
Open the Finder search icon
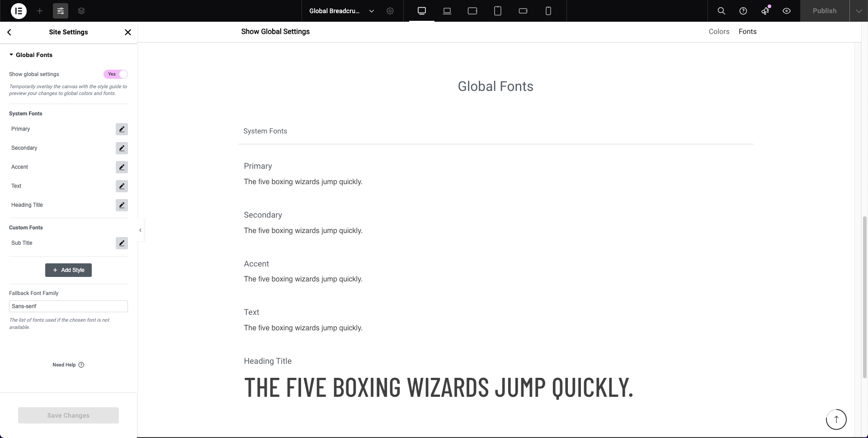[722, 11]
